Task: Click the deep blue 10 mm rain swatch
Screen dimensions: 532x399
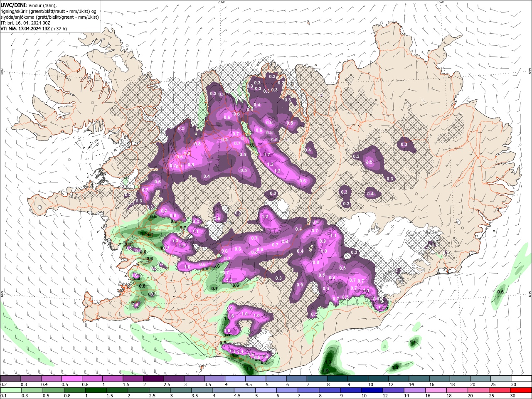Action: tap(372, 390)
